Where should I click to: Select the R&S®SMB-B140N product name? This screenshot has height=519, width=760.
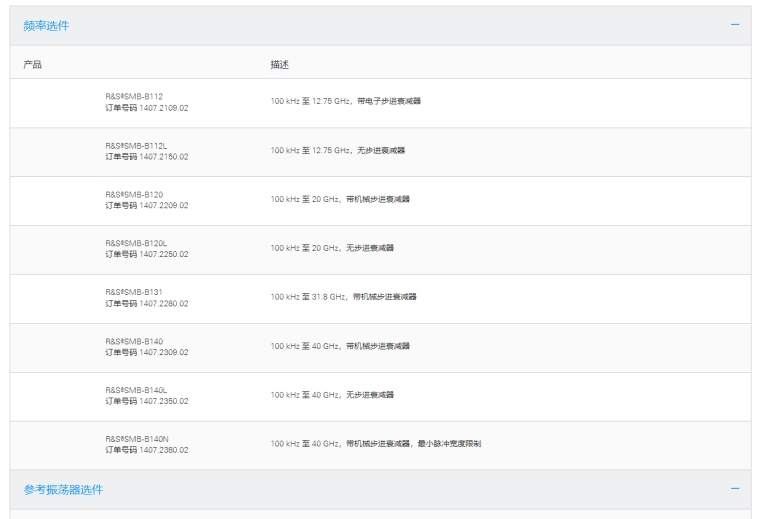pos(137,439)
